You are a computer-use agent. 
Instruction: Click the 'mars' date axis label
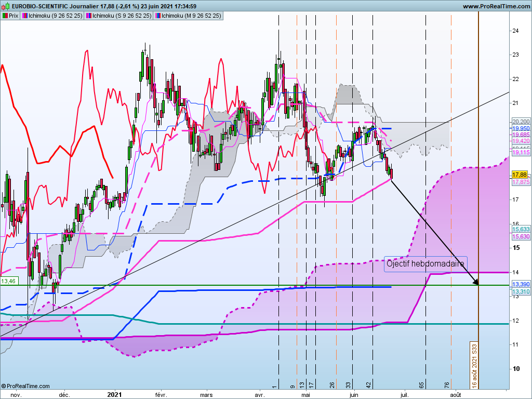pos(206,395)
